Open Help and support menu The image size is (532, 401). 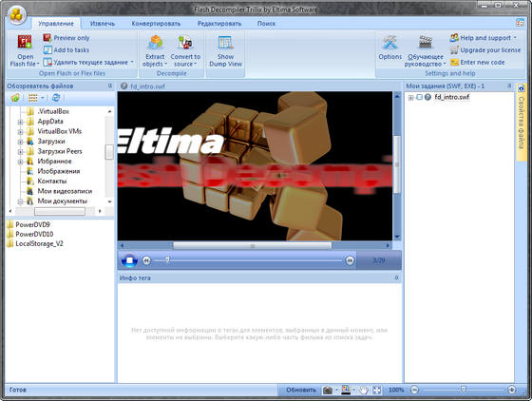[484, 38]
